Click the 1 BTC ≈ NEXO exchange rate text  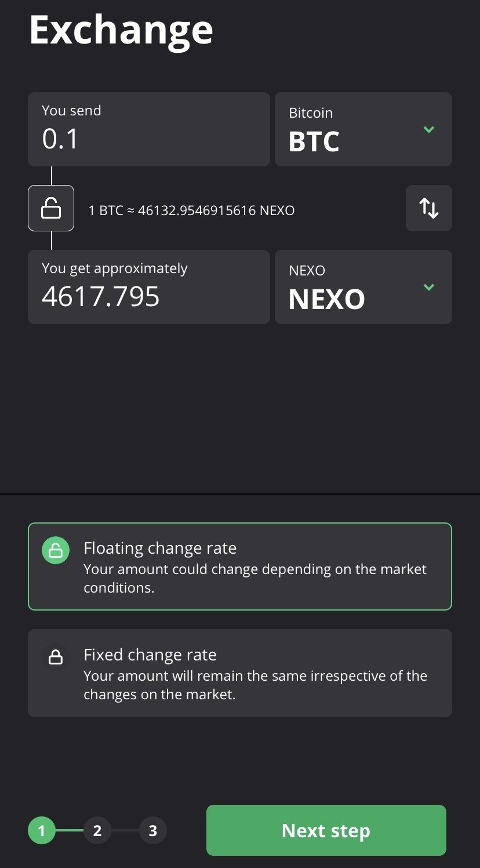[191, 210]
